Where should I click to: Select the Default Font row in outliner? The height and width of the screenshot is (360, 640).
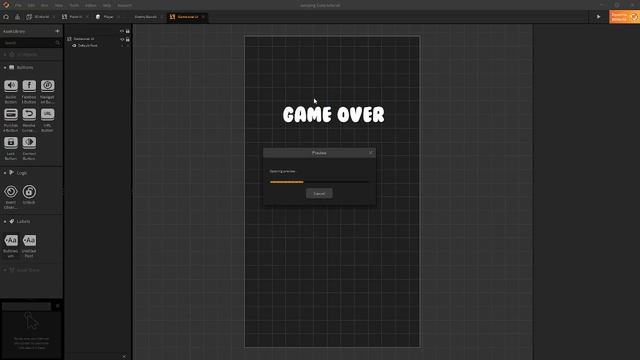coord(98,46)
